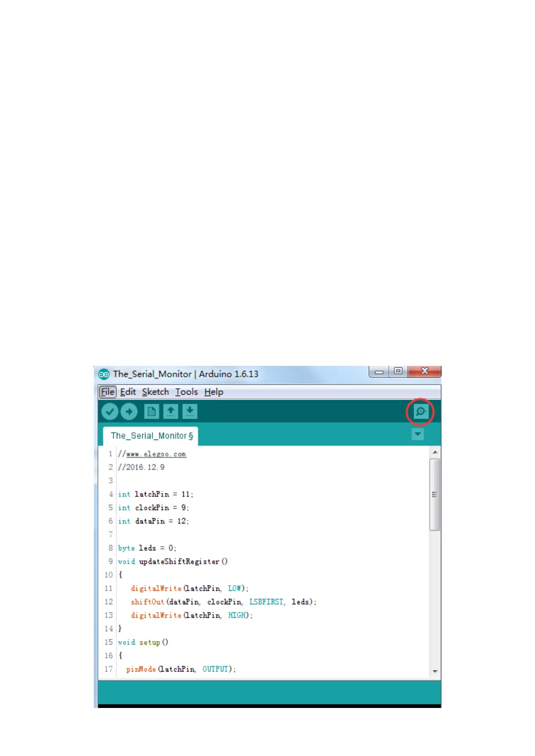The width and height of the screenshot is (535, 756).
Task: Select the The_Serial_Monitor sketch tab
Action: point(151,436)
